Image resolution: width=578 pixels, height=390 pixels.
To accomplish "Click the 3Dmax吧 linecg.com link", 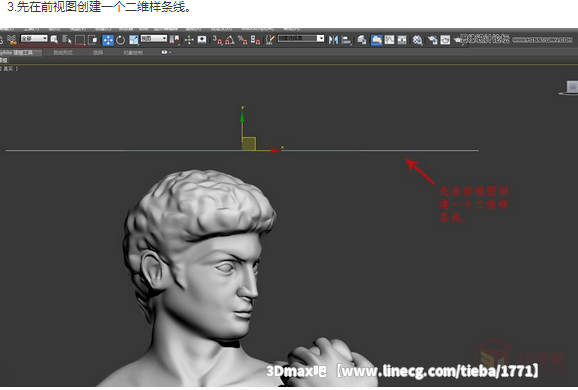I will click(x=402, y=371).
